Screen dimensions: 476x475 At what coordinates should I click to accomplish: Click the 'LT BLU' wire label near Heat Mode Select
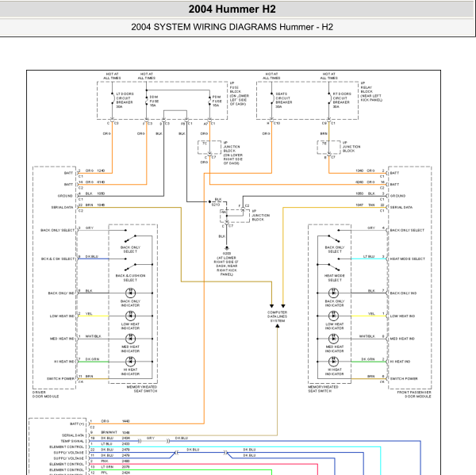click(369, 256)
